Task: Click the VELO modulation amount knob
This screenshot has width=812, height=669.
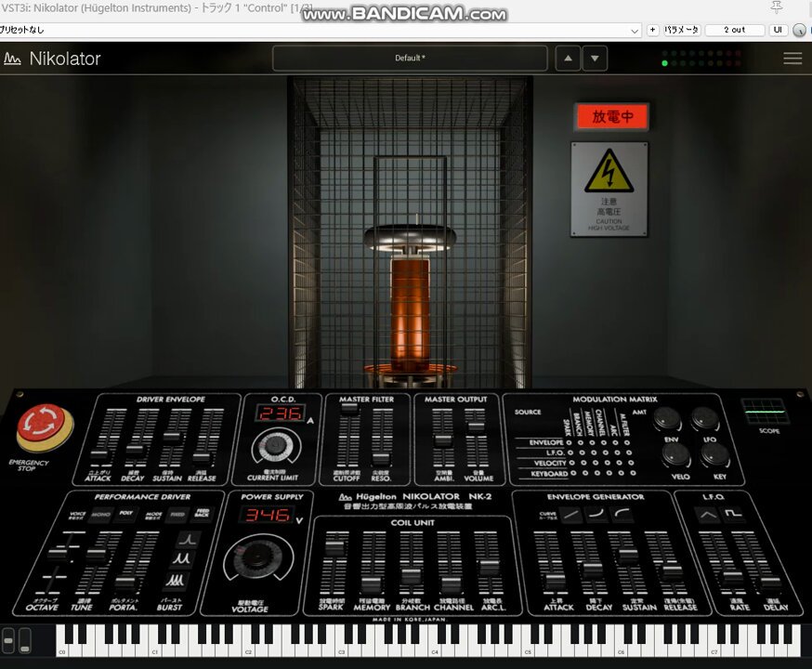Action: pos(676,456)
